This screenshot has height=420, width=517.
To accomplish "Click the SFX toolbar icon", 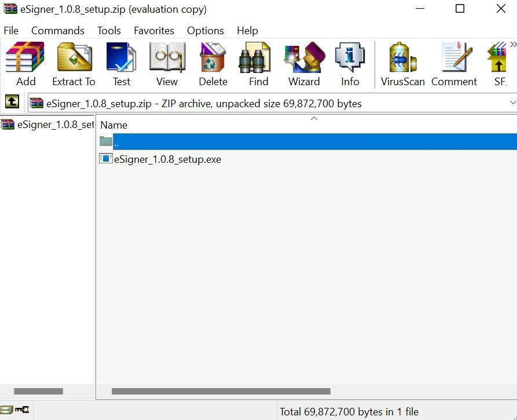I will click(x=497, y=58).
